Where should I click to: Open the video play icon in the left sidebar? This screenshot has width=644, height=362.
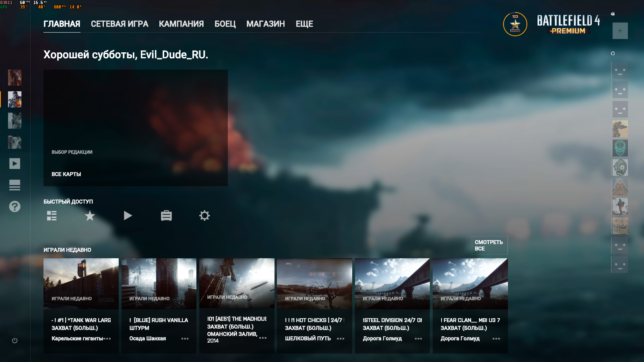click(15, 164)
